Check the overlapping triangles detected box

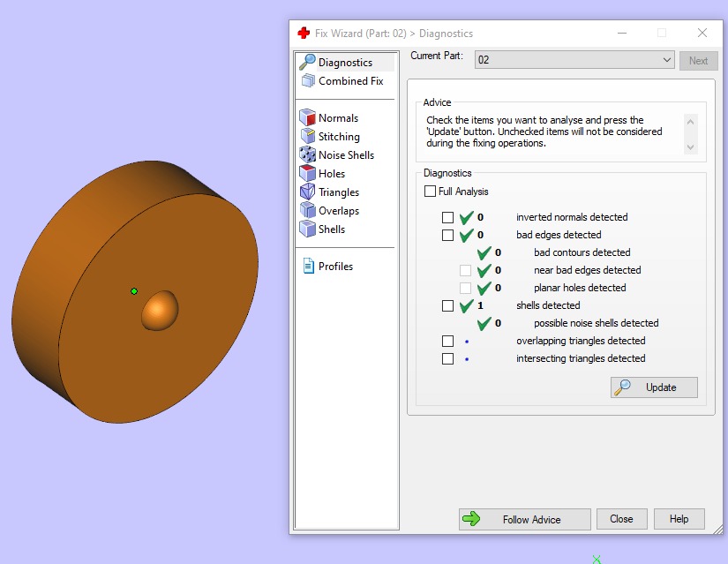point(447,341)
